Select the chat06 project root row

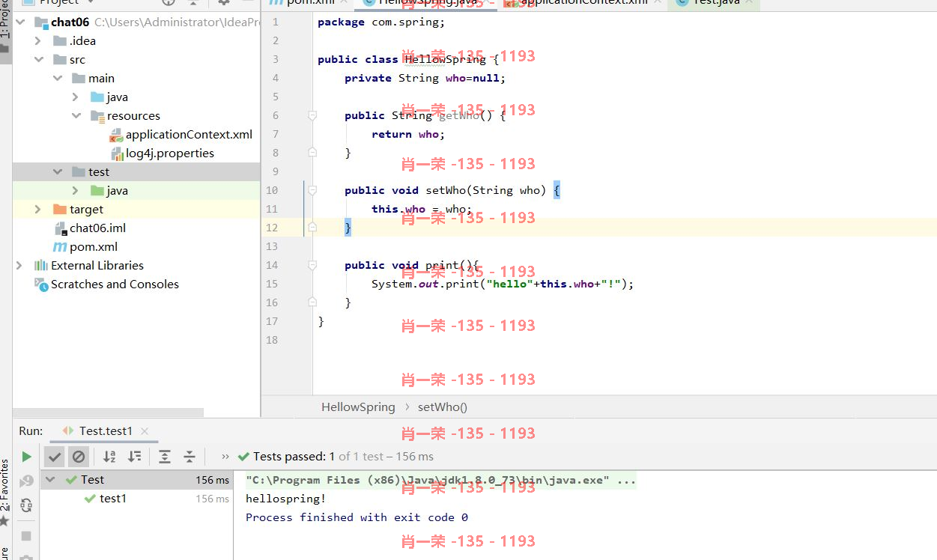[x=136, y=22]
